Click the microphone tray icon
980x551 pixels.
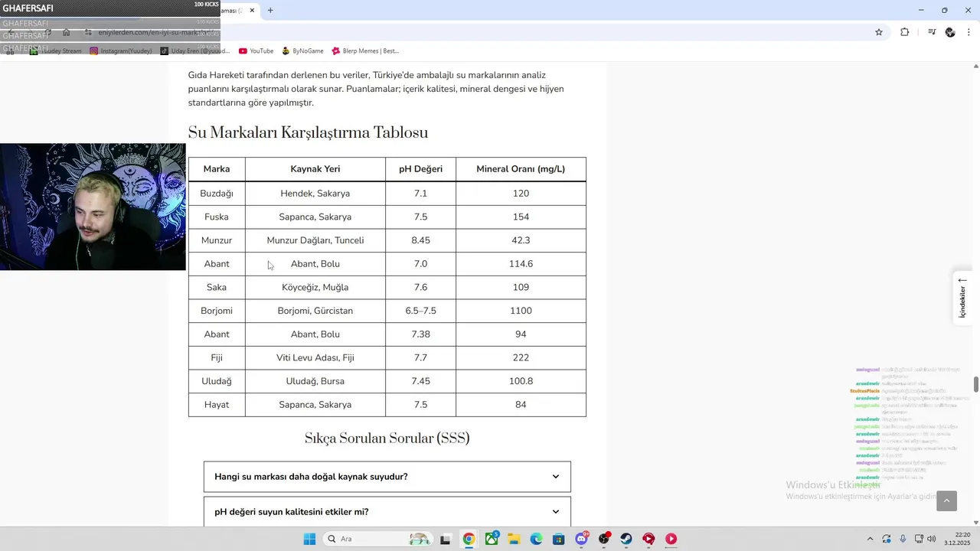pyautogui.click(x=903, y=539)
